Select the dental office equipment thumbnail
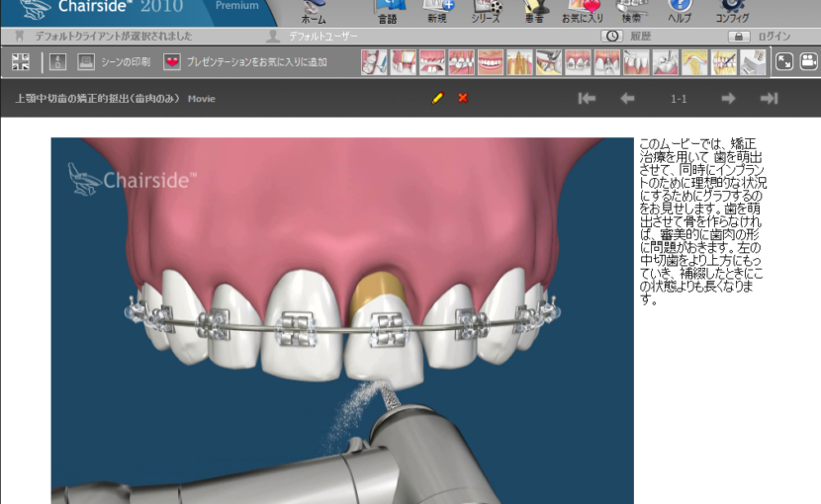This screenshot has height=504, width=821. click(753, 61)
